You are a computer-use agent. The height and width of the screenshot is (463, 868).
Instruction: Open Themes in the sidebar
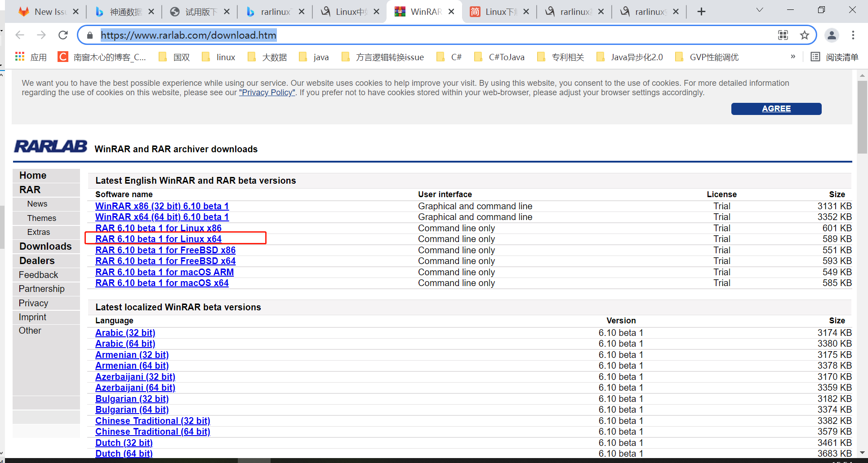click(x=42, y=218)
